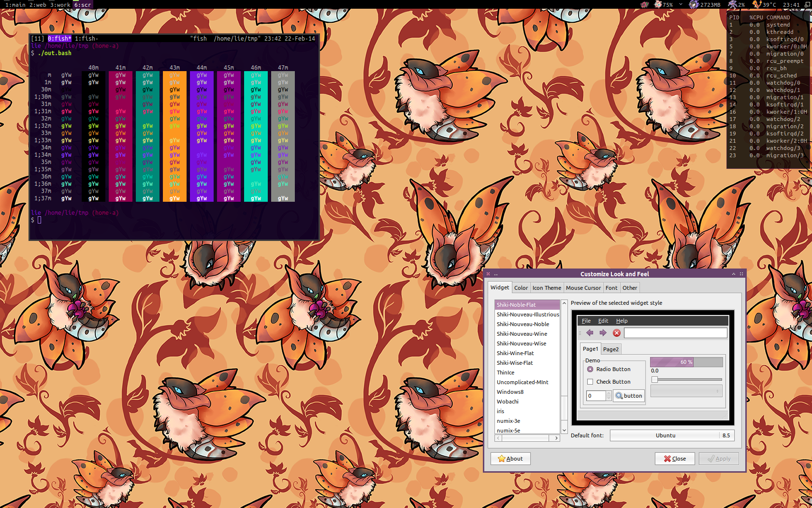
Task: Click the star icon on the About button
Action: click(x=501, y=459)
